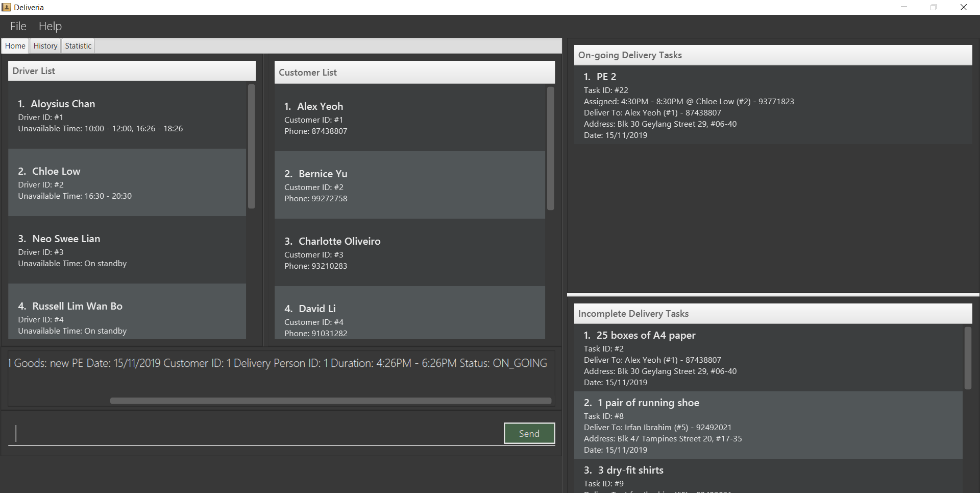980x493 pixels.
Task: Click phone number 99272758
Action: (x=329, y=199)
